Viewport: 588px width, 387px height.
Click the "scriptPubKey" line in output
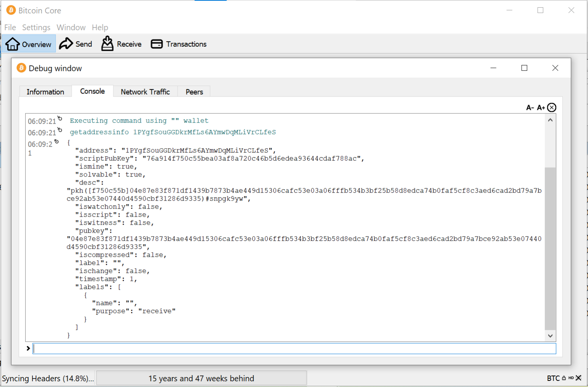click(x=220, y=158)
